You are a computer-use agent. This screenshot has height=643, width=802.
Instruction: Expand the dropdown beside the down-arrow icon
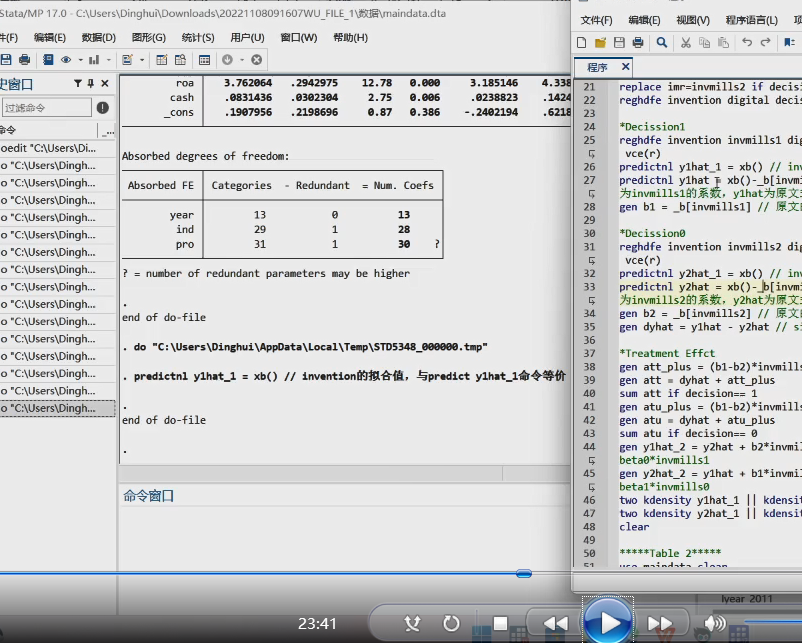241,60
